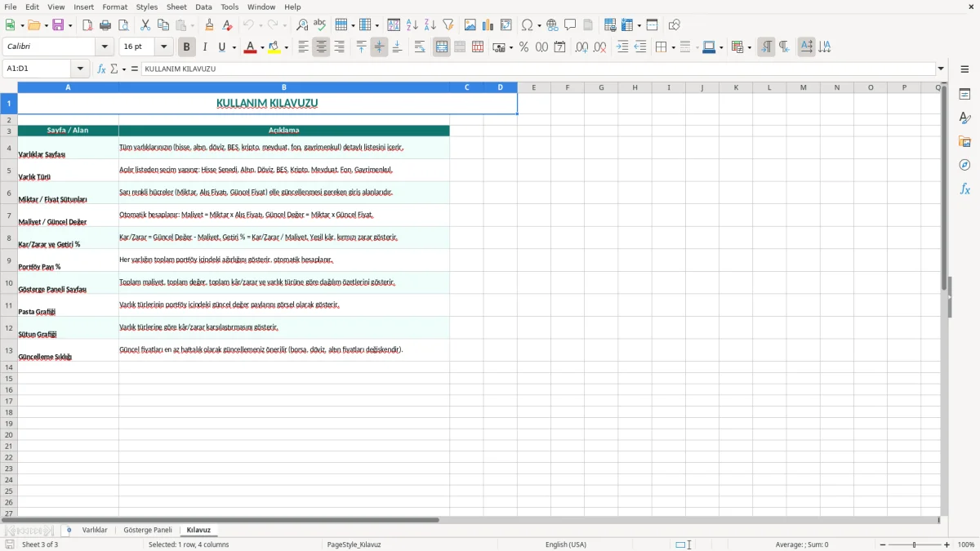Open the draw functions shapes icon
The height and width of the screenshot is (551, 980).
click(x=675, y=25)
